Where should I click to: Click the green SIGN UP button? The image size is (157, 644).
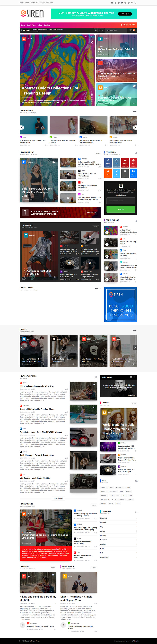click(x=121, y=209)
